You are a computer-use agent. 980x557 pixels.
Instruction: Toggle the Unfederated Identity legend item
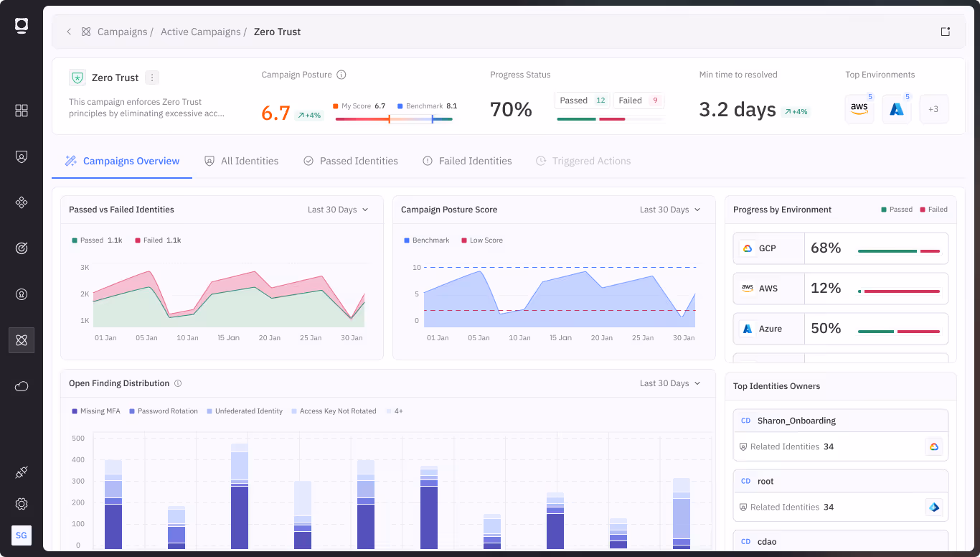(245, 411)
